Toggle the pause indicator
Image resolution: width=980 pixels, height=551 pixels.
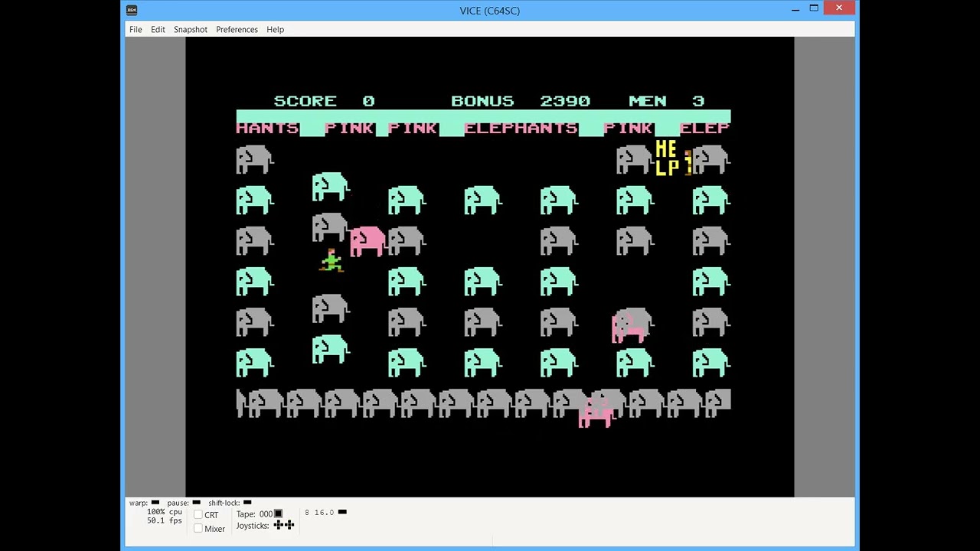196,503
